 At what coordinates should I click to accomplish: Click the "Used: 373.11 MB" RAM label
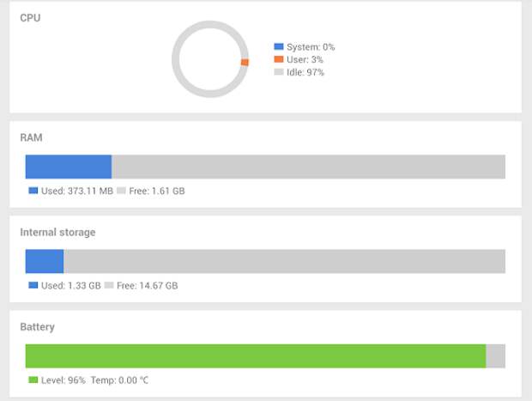(76, 191)
